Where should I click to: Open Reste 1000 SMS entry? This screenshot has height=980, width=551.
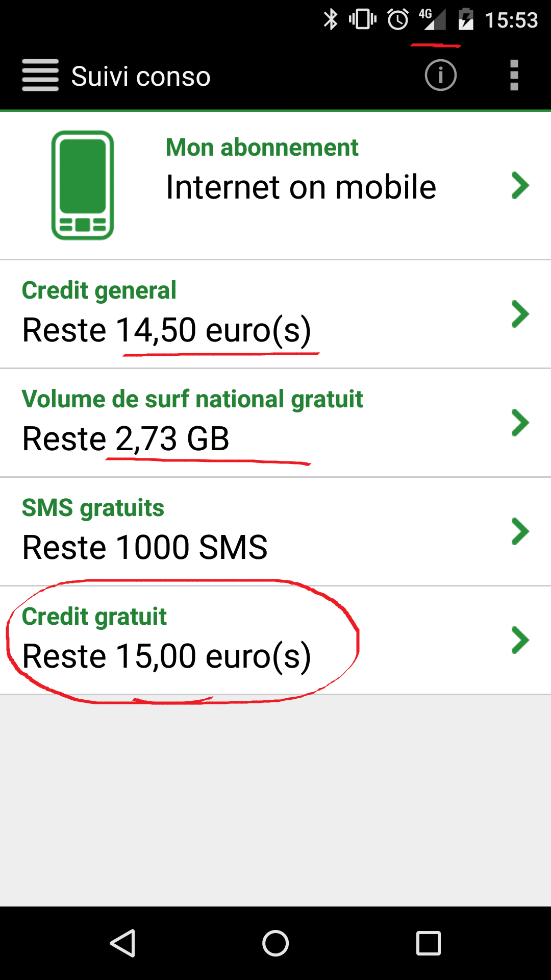145,547
